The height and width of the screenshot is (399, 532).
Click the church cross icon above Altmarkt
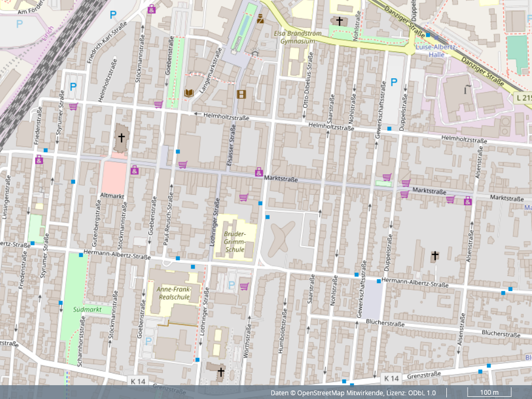[121, 138]
